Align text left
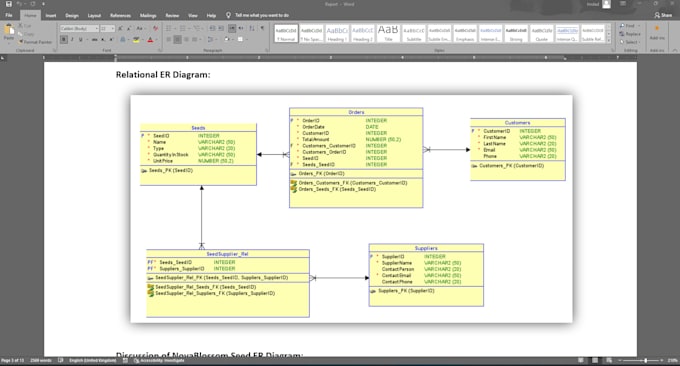The height and width of the screenshot is (366, 680). pyautogui.click(x=169, y=39)
